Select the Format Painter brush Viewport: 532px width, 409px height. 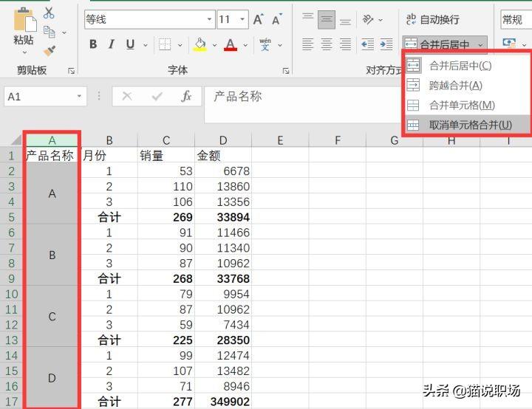coord(50,51)
